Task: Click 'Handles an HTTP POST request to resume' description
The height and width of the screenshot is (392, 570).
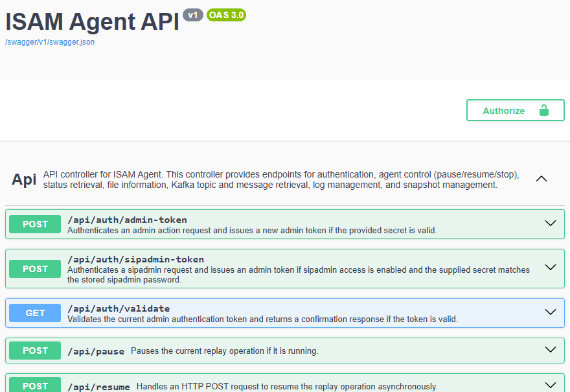Action: (x=287, y=386)
